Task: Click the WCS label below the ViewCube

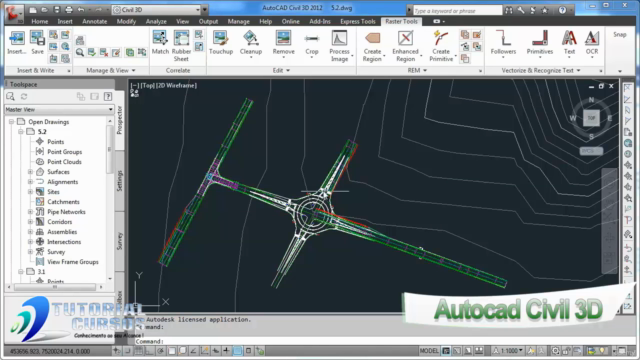Action: (591, 151)
